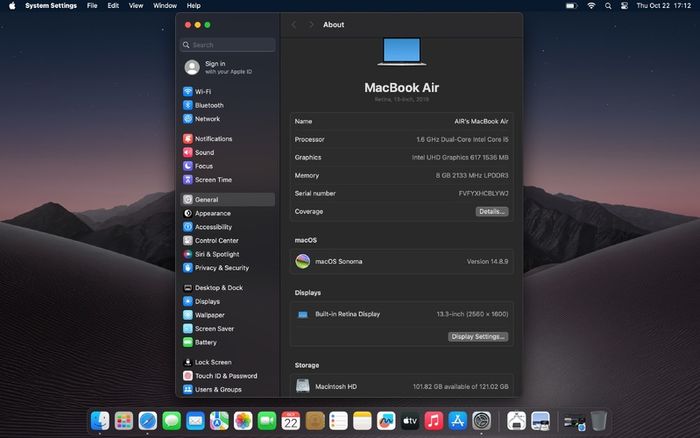This screenshot has width=700, height=438.
Task: Open Spotlight search in menu bar
Action: click(x=608, y=6)
